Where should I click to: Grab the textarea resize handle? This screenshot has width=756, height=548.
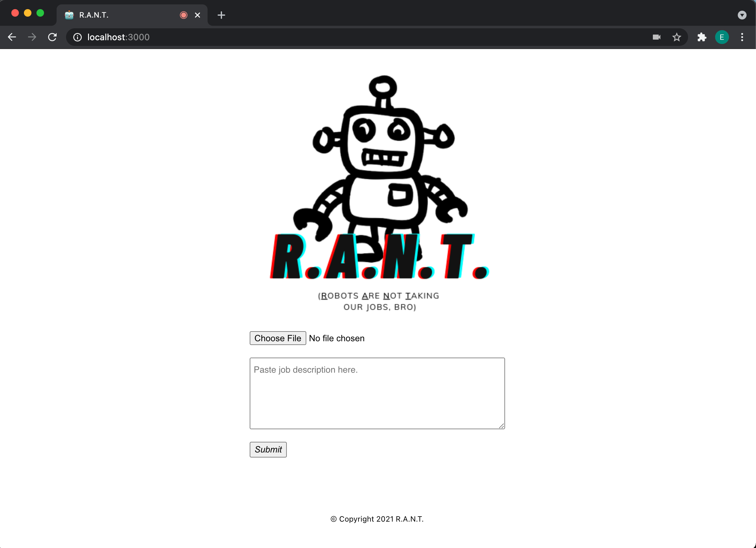(501, 426)
